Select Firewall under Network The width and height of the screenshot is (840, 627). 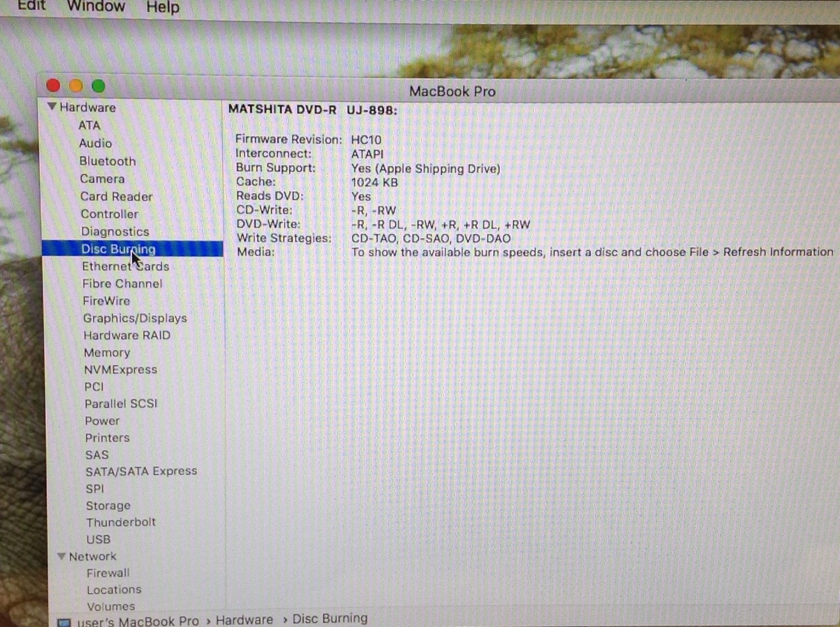click(x=108, y=573)
